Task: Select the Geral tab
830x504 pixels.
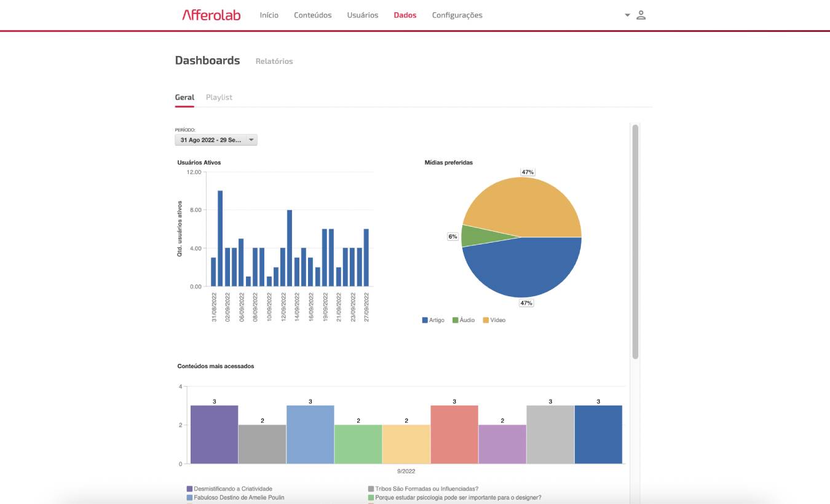Action: tap(184, 97)
